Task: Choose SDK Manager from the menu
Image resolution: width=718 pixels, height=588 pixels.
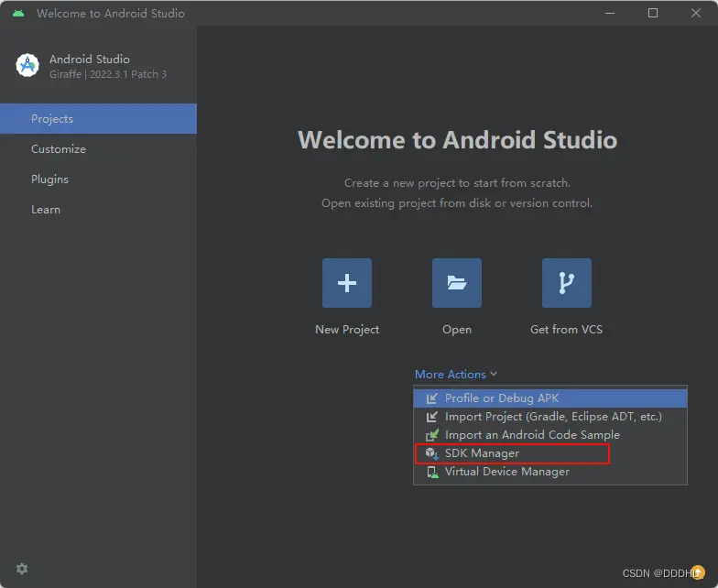Action: 482,453
